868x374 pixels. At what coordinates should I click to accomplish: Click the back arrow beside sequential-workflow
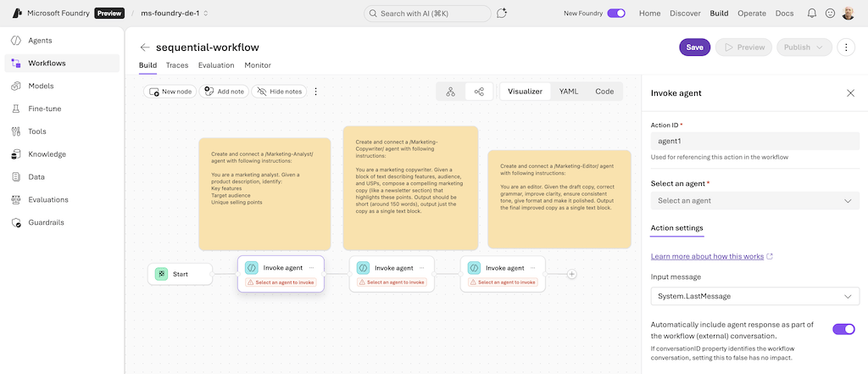pyautogui.click(x=145, y=47)
